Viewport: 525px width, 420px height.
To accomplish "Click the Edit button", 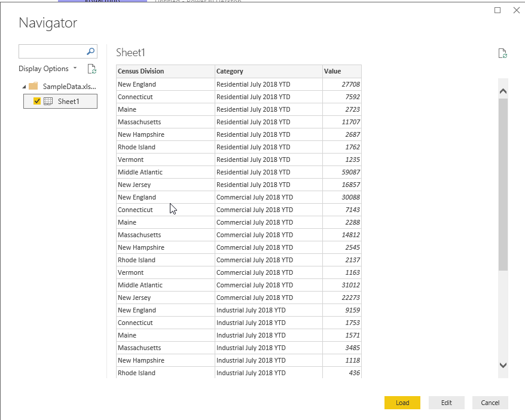I will pyautogui.click(x=447, y=403).
